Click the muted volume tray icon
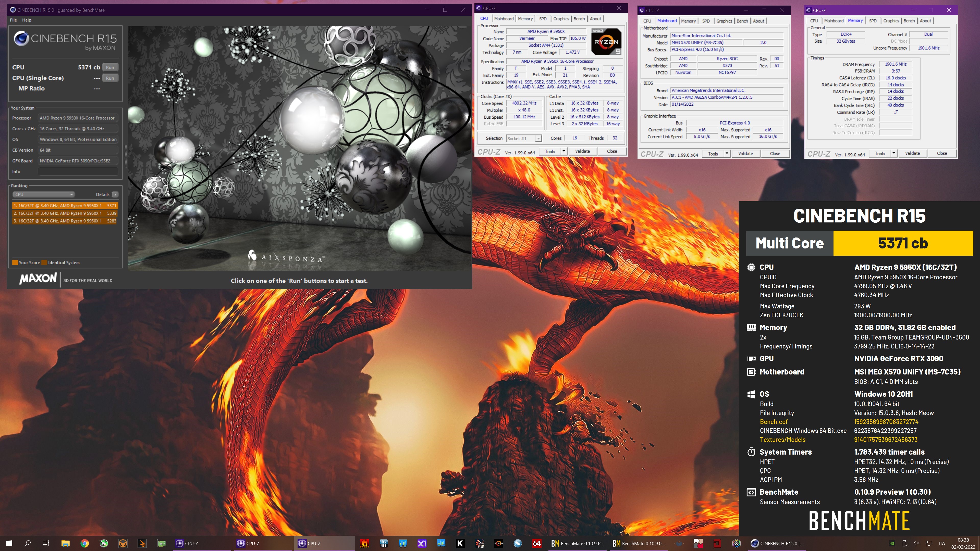The image size is (980, 551). click(x=916, y=543)
